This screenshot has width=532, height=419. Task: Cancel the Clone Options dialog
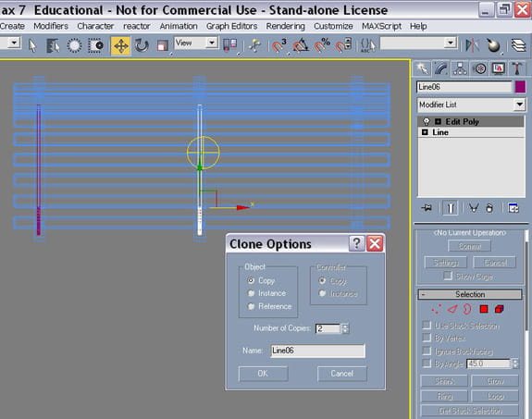coord(342,374)
